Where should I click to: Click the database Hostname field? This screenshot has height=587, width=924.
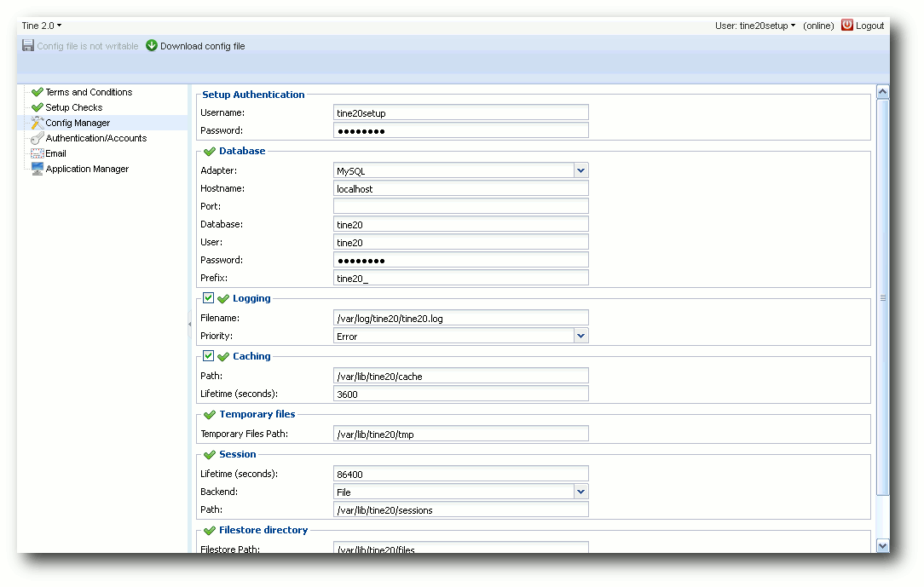coord(461,188)
